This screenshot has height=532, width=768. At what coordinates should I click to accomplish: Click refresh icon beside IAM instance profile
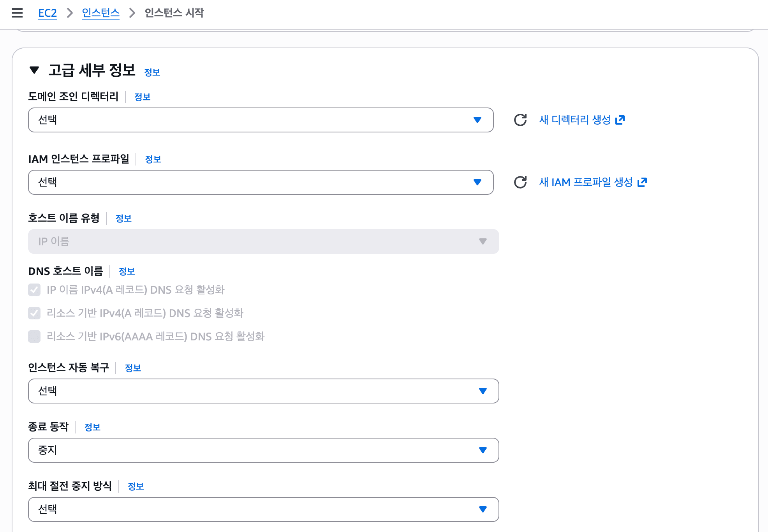[520, 182]
